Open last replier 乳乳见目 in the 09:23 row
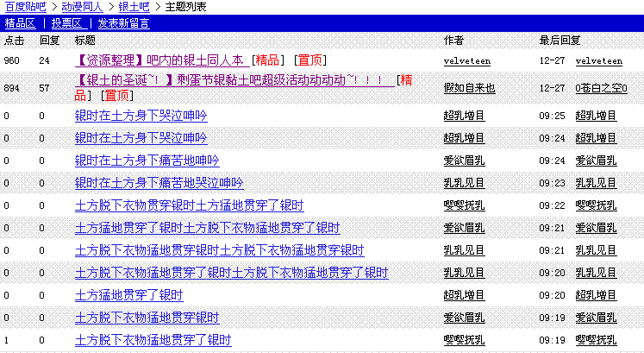 coord(596,183)
